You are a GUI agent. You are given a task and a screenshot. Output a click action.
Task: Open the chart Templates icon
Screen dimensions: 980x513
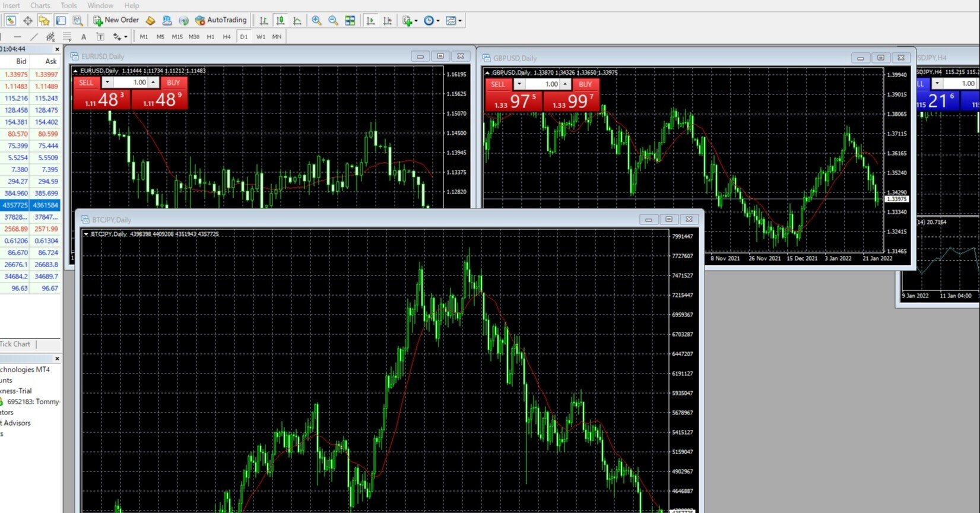[451, 21]
